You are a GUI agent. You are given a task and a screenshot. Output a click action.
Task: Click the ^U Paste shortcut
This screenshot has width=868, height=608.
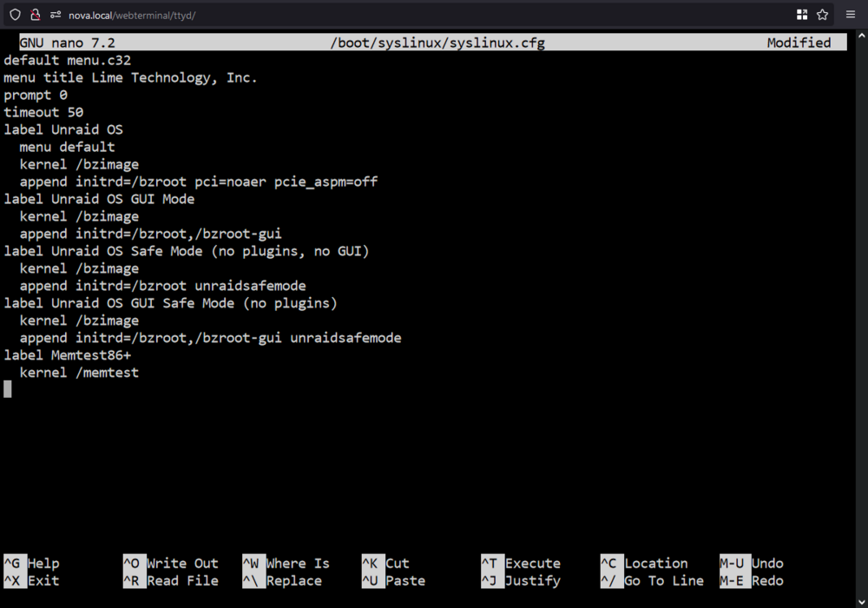[393, 581]
